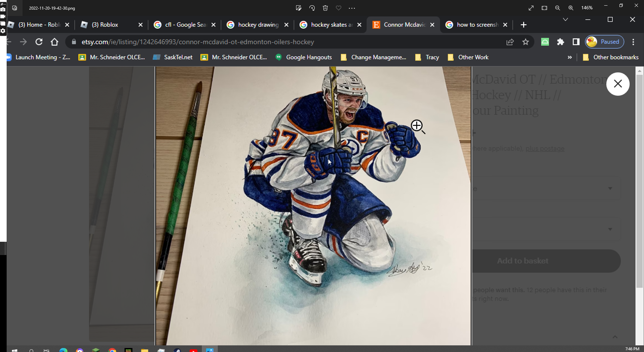The width and height of the screenshot is (644, 352).
Task: Open a new browser tab with plus
Action: (x=523, y=25)
